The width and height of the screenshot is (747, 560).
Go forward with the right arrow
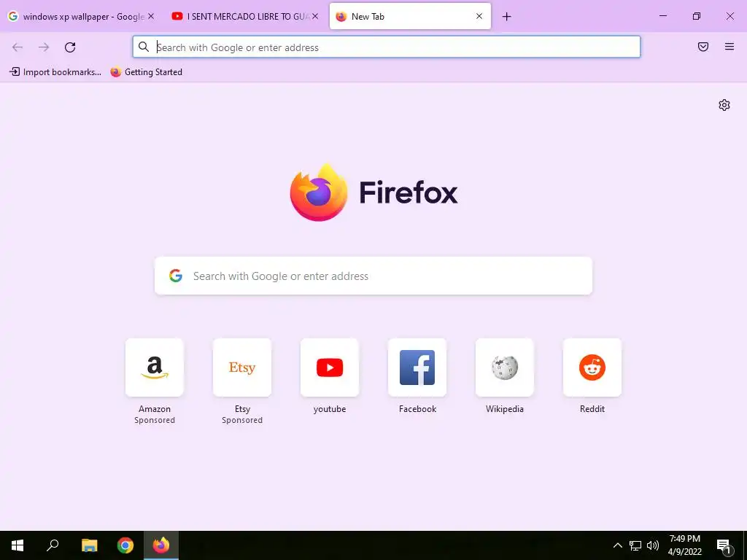click(x=44, y=47)
